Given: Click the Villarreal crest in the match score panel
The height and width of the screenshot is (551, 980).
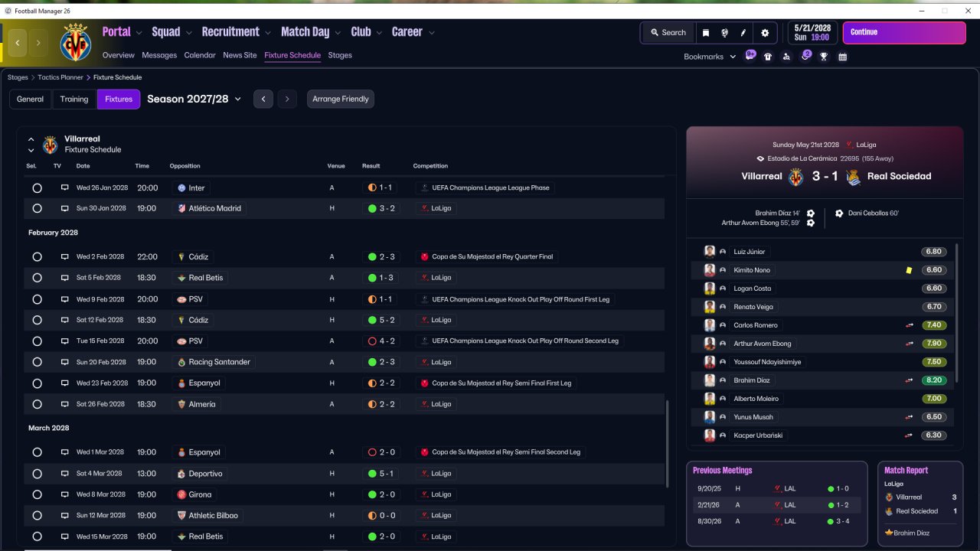Looking at the screenshot, I should point(796,177).
